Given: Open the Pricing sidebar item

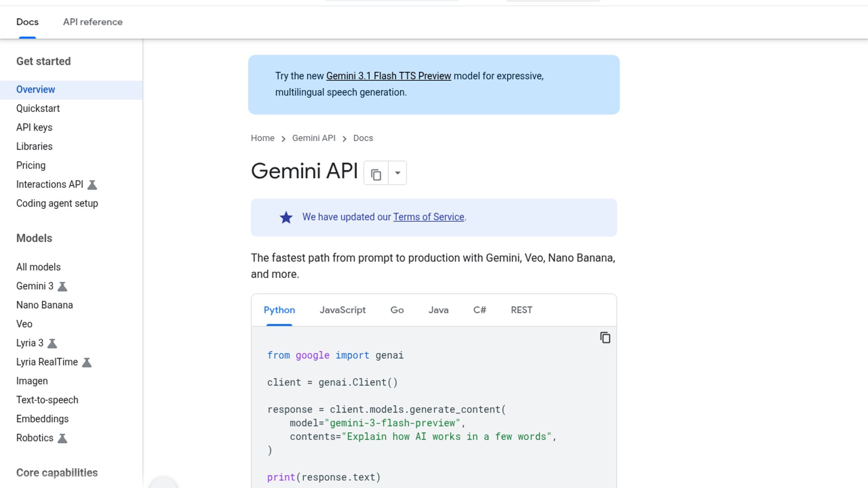Looking at the screenshot, I should [x=31, y=166].
